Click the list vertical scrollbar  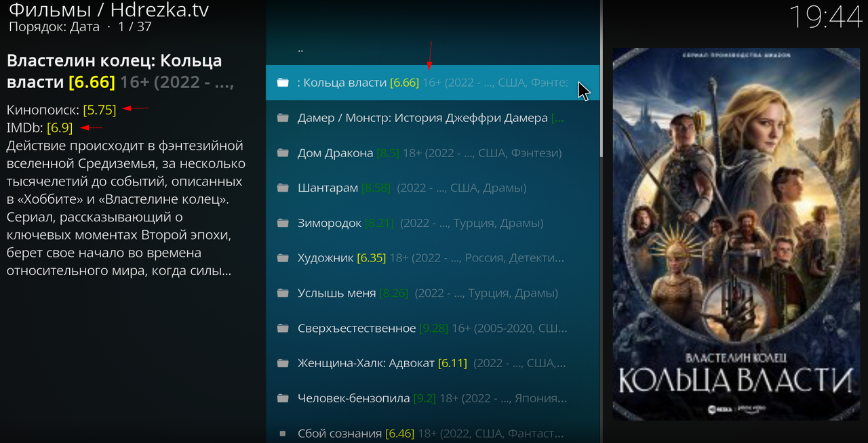pos(601,79)
